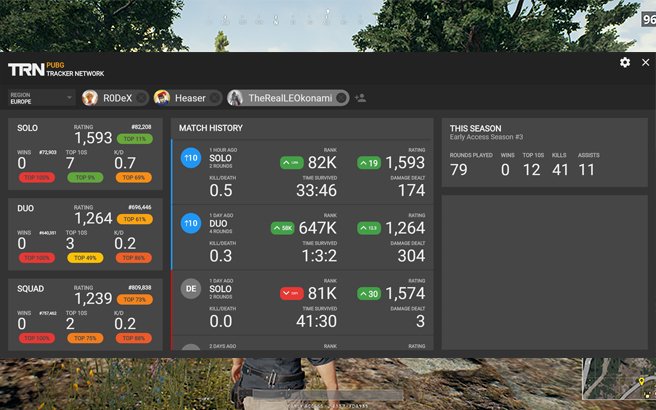
Task: Click the 41:30 time survived value
Action: point(317,321)
